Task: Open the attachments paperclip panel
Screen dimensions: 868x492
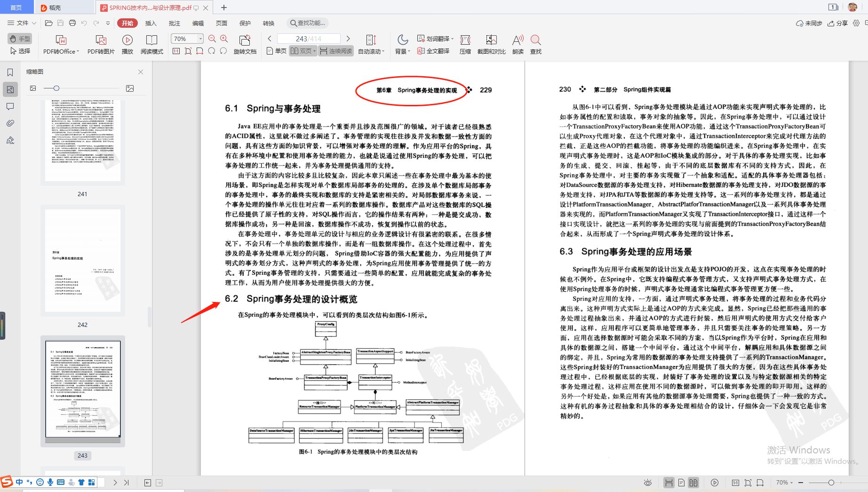Action: [x=10, y=123]
